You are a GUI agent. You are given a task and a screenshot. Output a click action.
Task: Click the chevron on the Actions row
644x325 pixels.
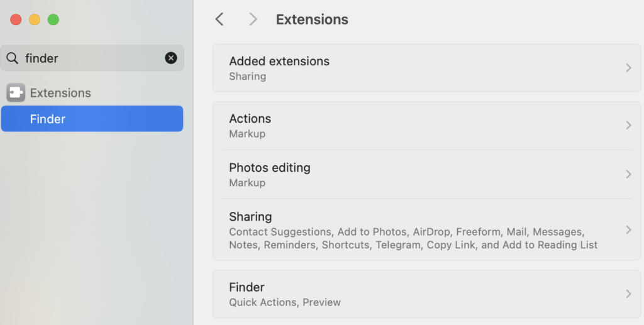point(628,126)
